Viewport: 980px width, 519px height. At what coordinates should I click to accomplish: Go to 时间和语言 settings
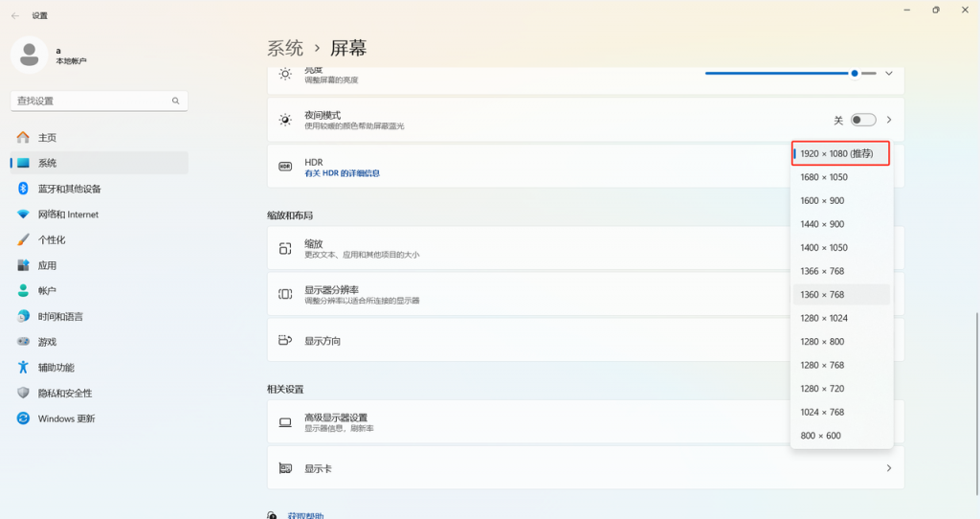(100, 316)
